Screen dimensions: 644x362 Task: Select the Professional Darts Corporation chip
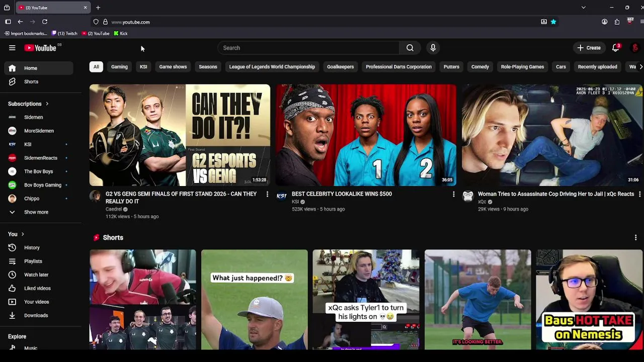tap(398, 67)
